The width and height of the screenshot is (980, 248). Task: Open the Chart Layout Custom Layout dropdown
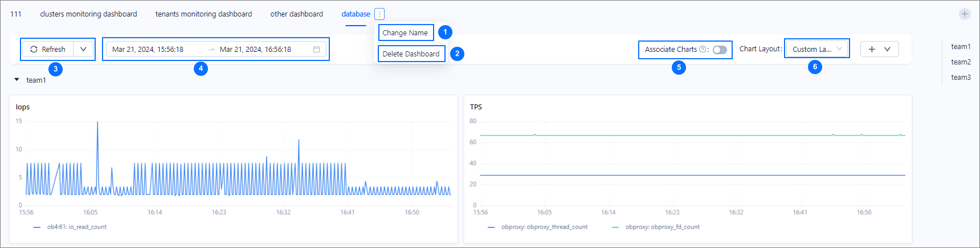816,50
